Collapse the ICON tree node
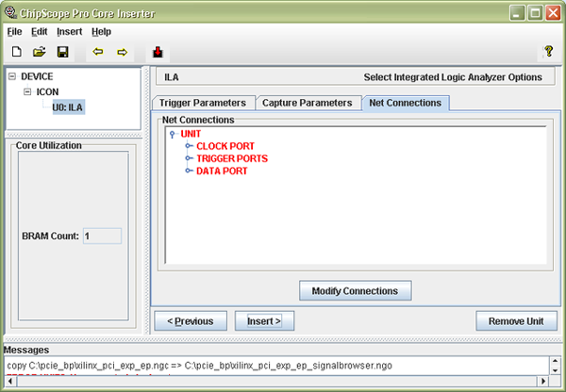This screenshot has width=566, height=392. coord(28,92)
